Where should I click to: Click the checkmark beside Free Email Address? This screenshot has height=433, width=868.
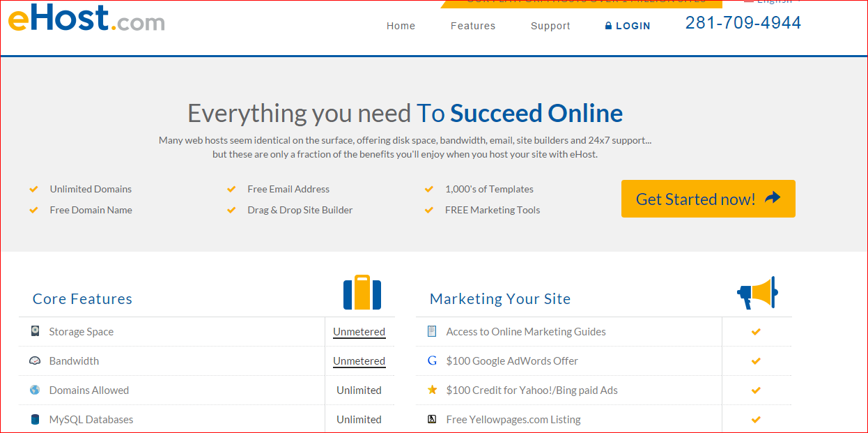tap(231, 189)
